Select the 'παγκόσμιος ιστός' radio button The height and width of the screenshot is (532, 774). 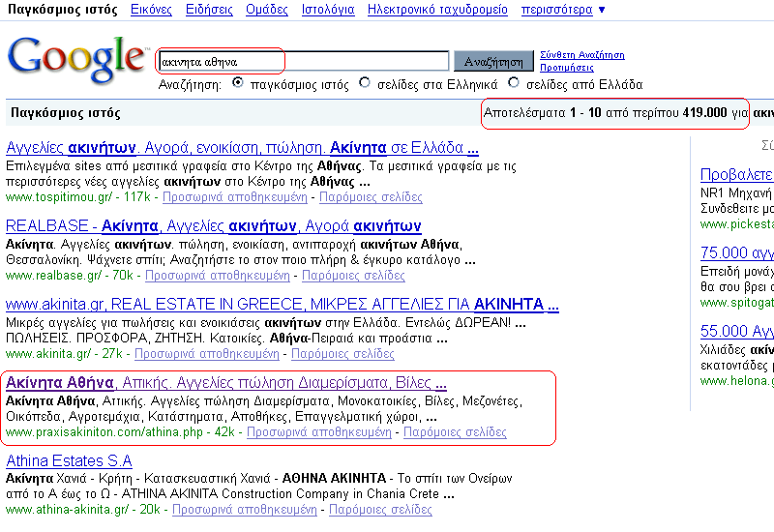point(238,83)
